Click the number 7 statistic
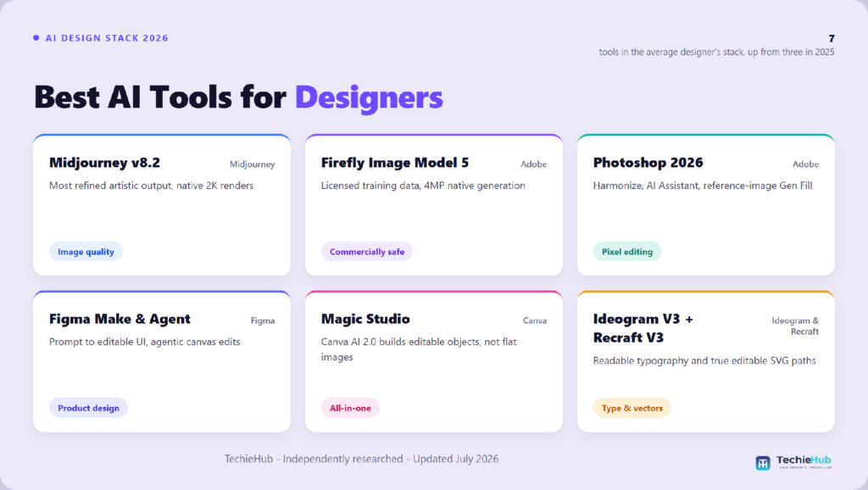Viewport: 868px width, 490px height. [832, 38]
